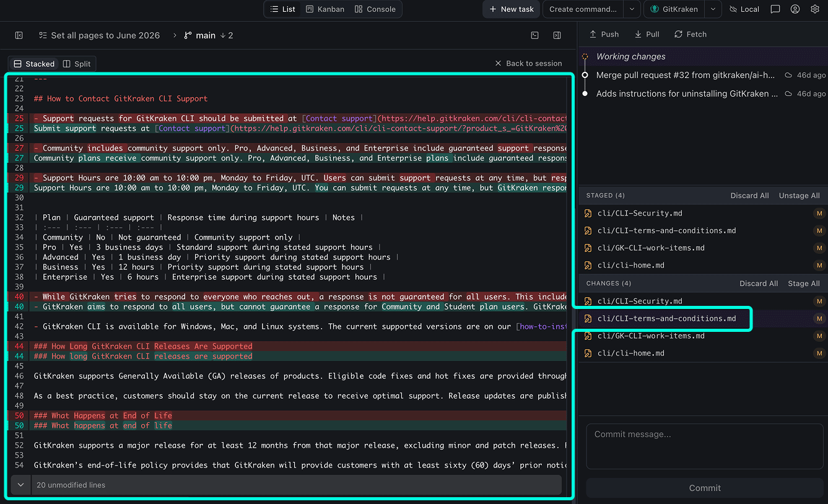Image resolution: width=828 pixels, height=504 pixels.
Task: Open the user account icon
Action: point(795,9)
